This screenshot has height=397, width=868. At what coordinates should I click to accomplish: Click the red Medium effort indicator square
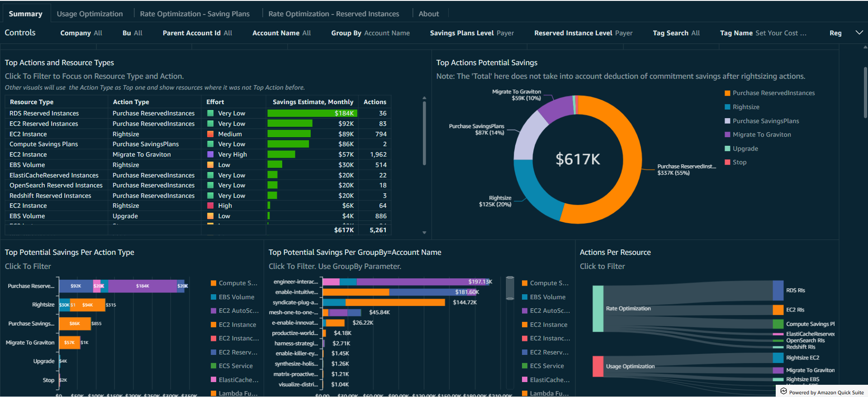pos(210,134)
